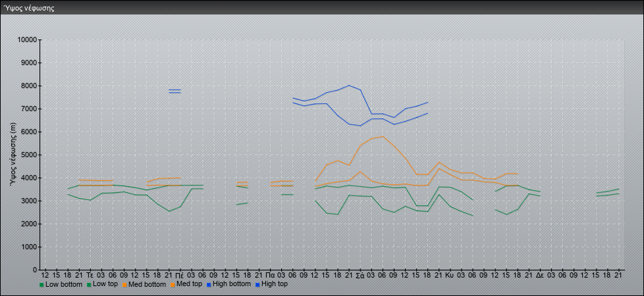The image size is (644, 296).
Task: Select the 'Low top' legend label
Action: point(105,284)
